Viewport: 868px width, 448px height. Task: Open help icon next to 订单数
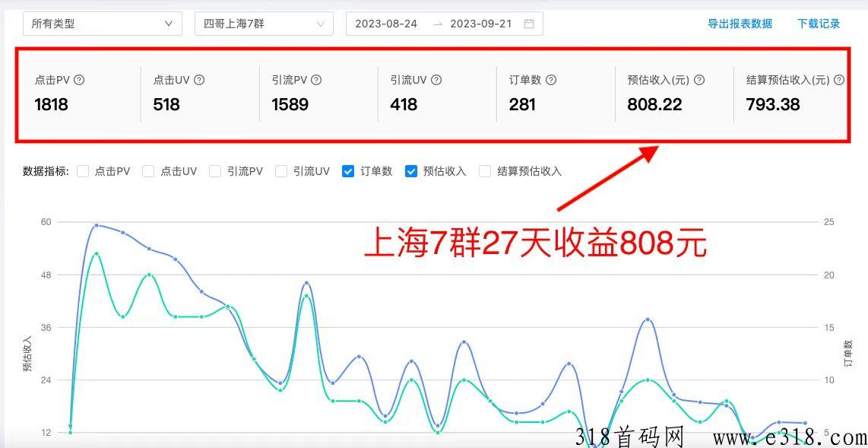click(551, 80)
